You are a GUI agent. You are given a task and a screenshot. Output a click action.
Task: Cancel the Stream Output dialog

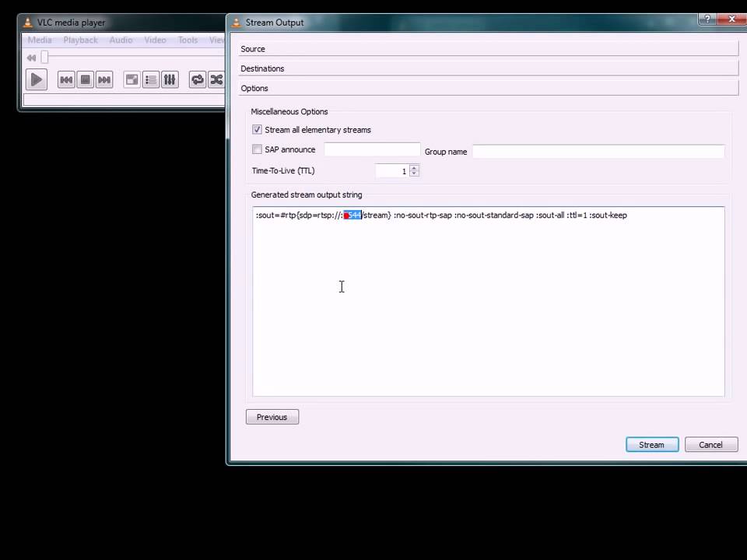[x=710, y=444]
